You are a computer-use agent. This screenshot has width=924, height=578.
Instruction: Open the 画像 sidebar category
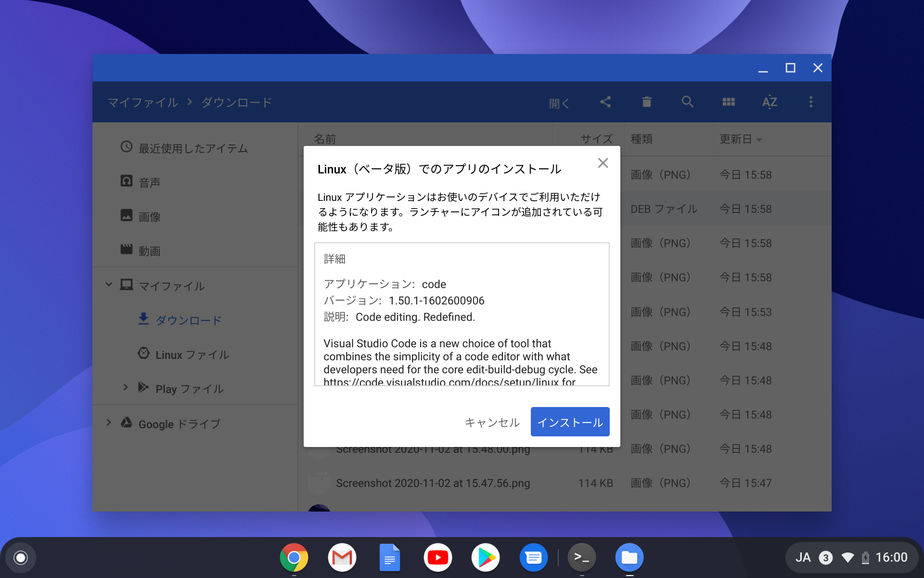149,216
